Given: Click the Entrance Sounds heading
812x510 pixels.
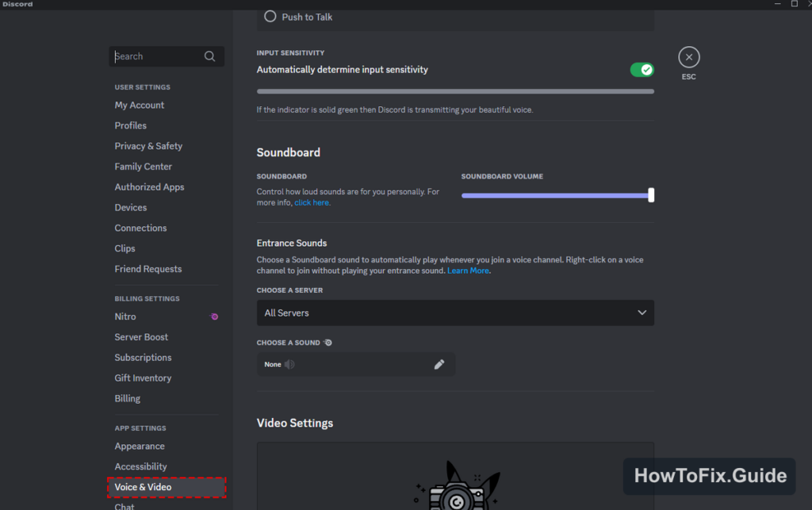Looking at the screenshot, I should [292, 243].
